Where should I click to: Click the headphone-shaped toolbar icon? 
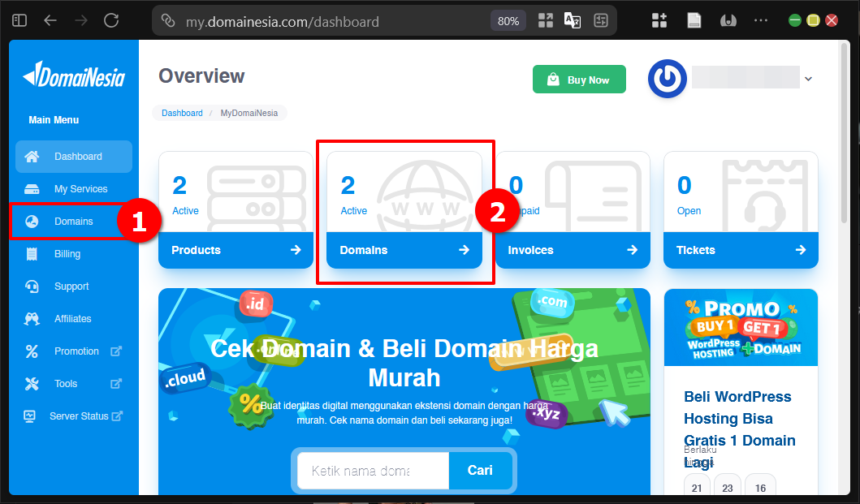(728, 21)
